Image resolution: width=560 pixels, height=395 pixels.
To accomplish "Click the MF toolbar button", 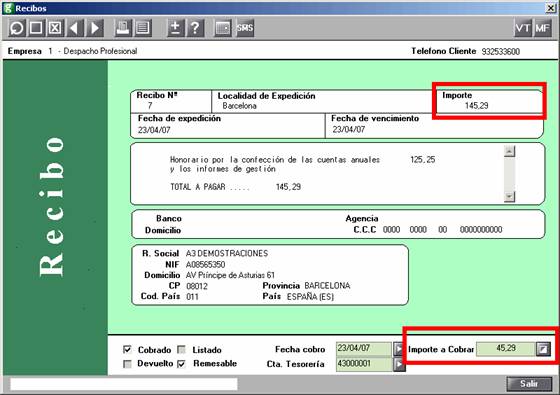I will (542, 28).
